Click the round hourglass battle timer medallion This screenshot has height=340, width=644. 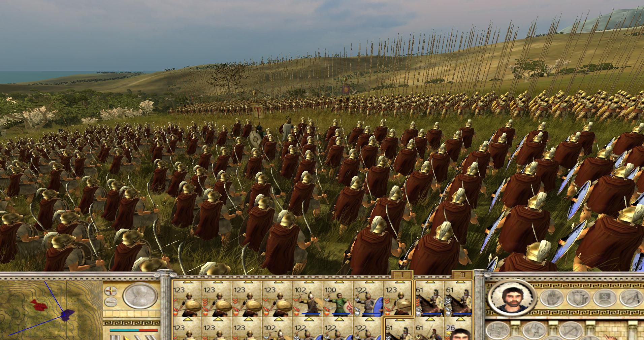click(x=140, y=296)
